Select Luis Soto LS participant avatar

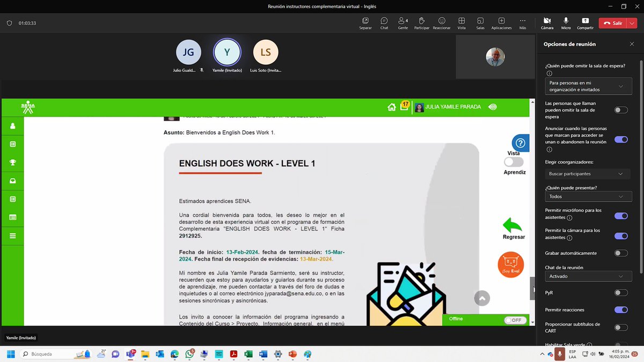(x=266, y=52)
